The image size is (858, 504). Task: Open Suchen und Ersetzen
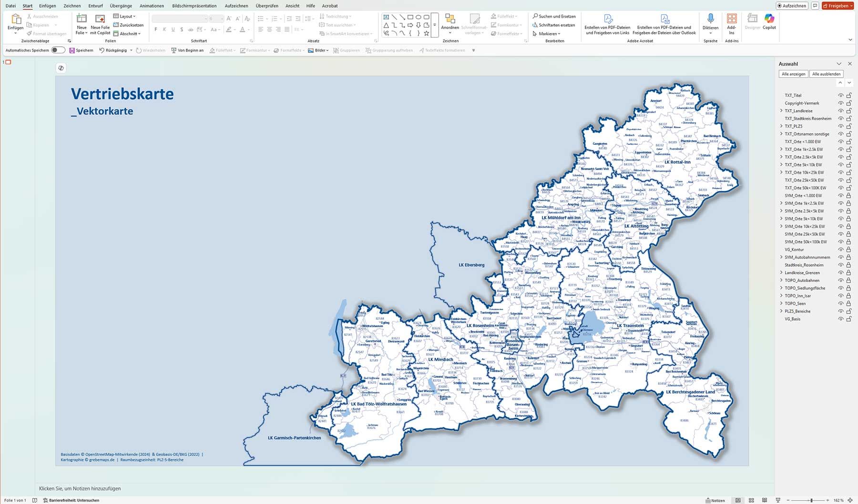[x=554, y=16]
